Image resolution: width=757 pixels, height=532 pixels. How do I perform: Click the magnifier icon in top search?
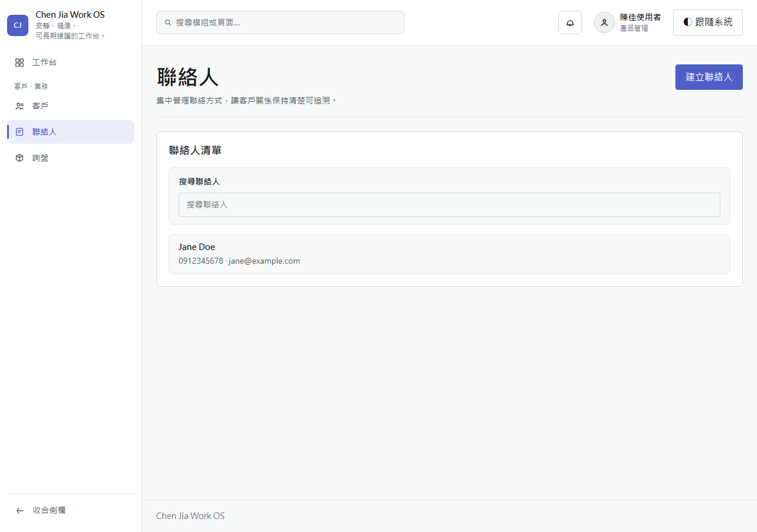click(168, 22)
